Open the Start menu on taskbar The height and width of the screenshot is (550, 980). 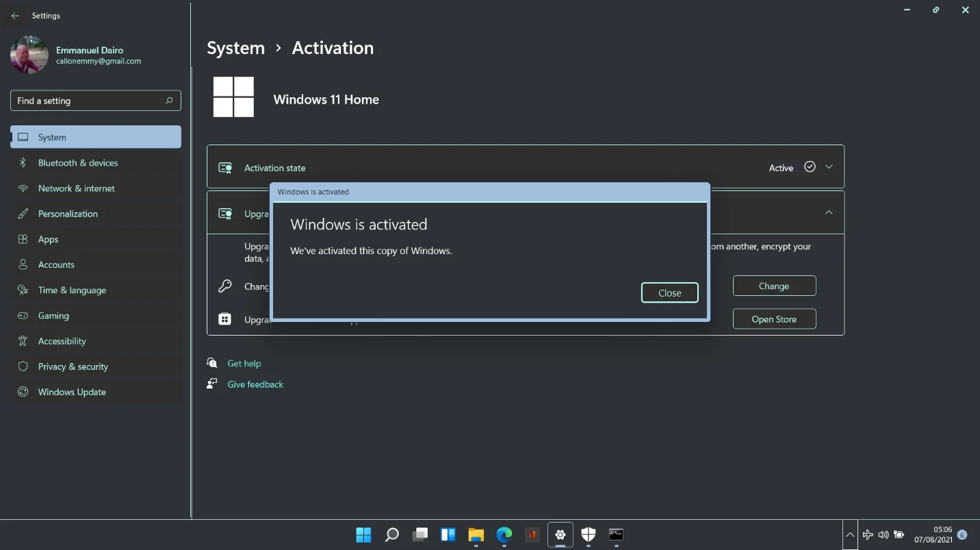(x=363, y=534)
